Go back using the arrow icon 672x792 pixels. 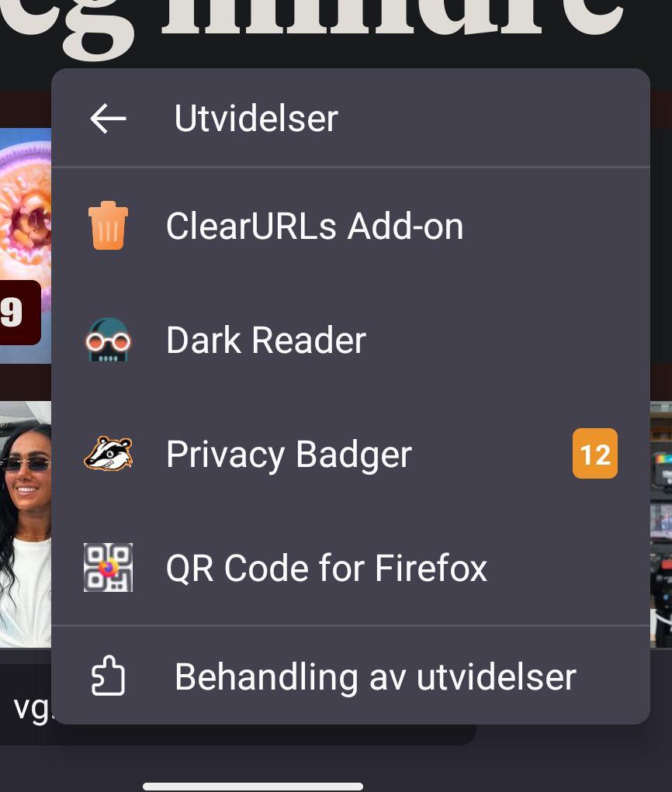point(108,118)
